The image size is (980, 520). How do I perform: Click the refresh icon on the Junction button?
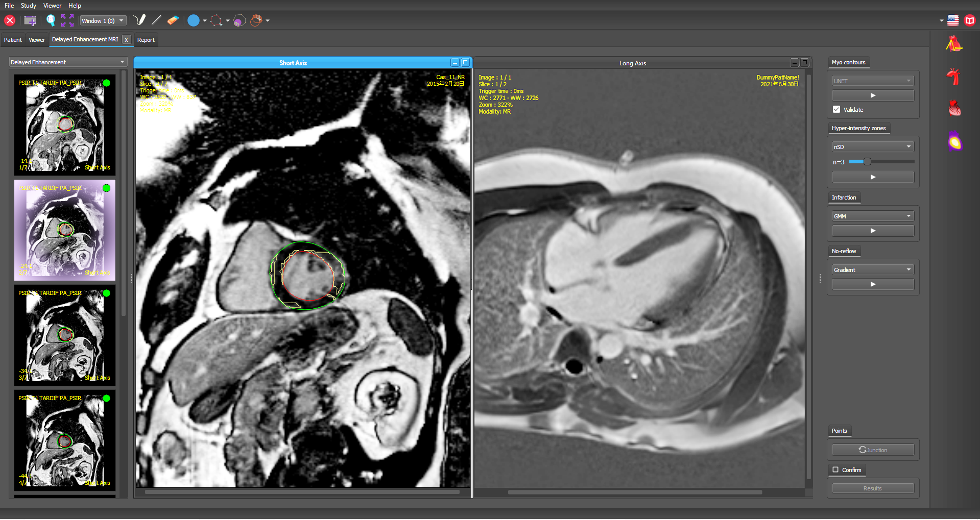coord(863,450)
